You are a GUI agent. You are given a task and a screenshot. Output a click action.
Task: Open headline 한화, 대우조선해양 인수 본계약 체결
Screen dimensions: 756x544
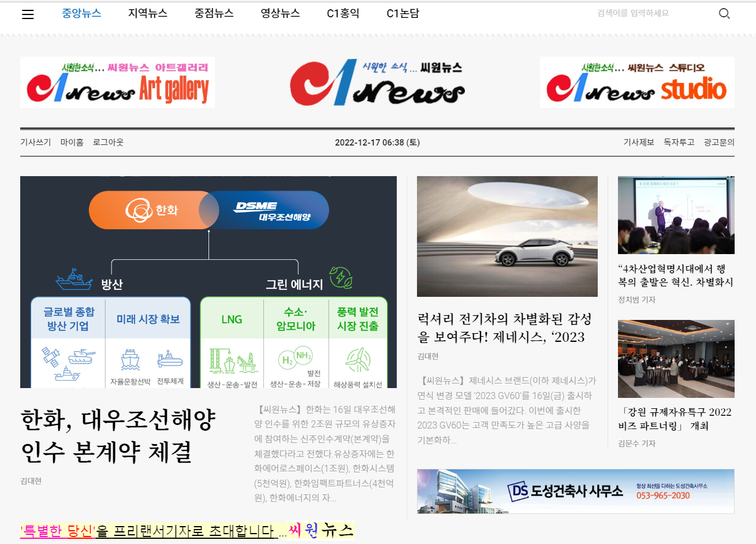(x=118, y=436)
